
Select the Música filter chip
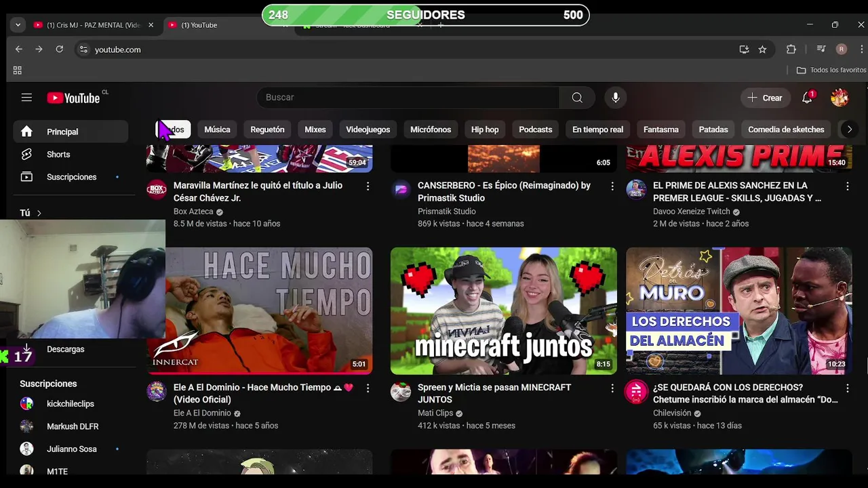coord(218,129)
